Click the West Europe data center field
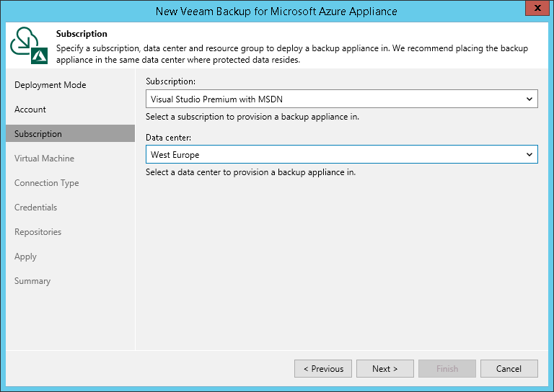Viewport: 554px width, 392px height. pyautogui.click(x=342, y=154)
